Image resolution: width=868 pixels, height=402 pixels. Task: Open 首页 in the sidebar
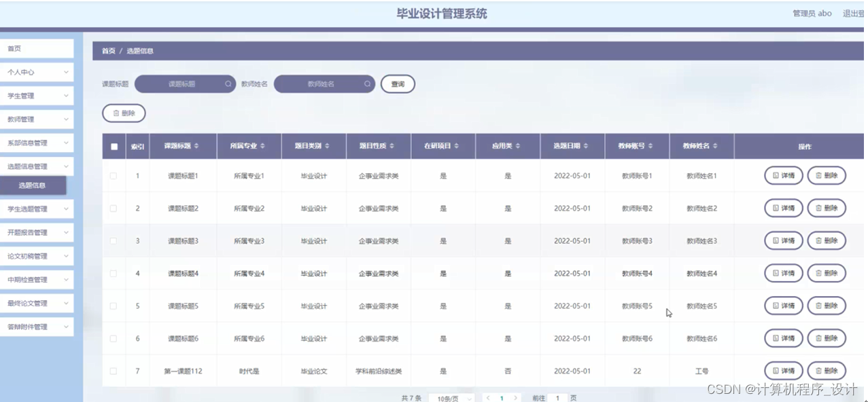point(37,49)
